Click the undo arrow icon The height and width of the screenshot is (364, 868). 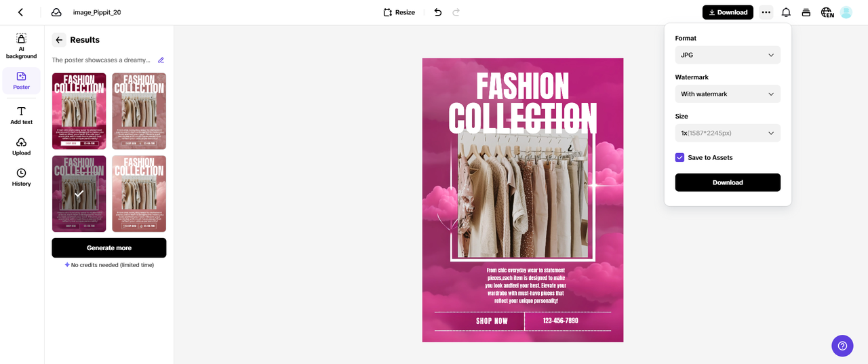tap(438, 12)
